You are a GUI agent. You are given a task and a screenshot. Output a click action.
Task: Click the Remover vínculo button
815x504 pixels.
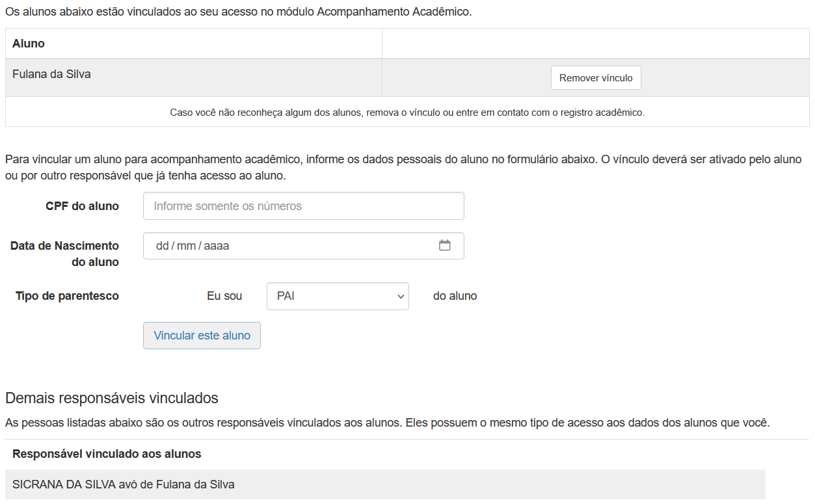595,77
